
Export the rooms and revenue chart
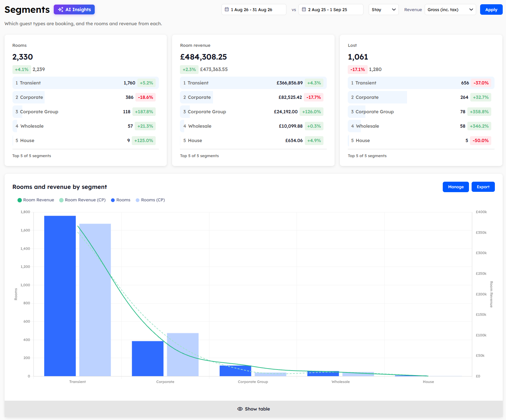click(483, 187)
